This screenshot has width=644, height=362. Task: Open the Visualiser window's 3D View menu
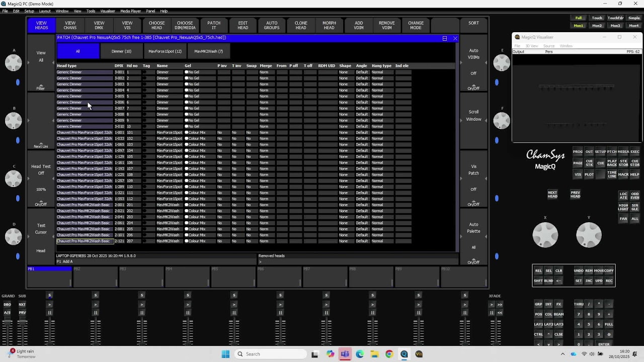532,46
